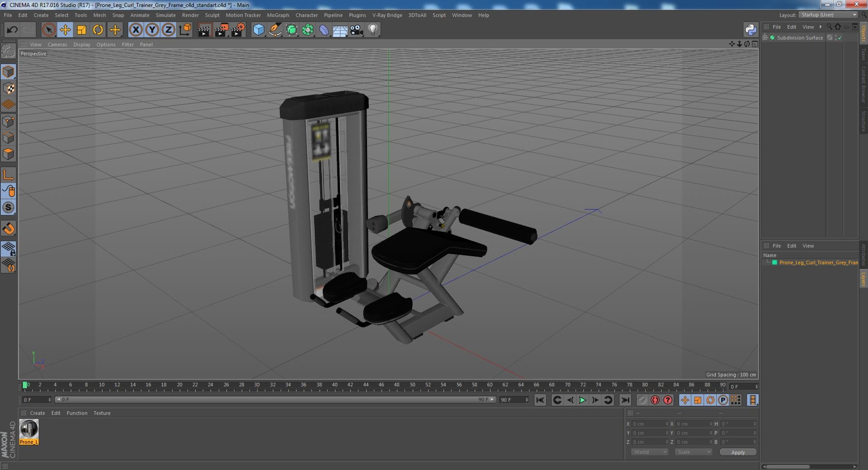Screen dimensions: 868x470
Task: Pick the Scale tool in top toolbar
Action: coord(81,30)
